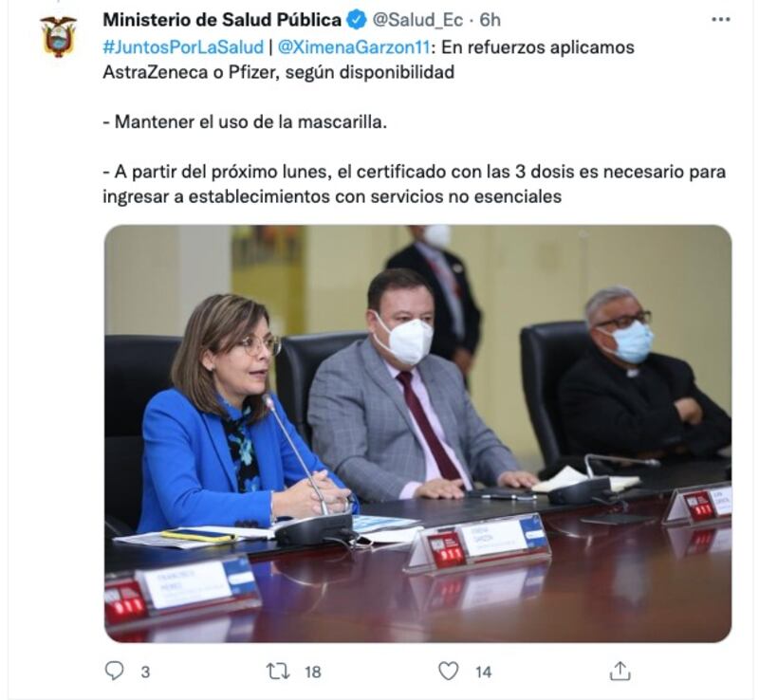Click the line about mascarilla use
The width and height of the screenshot is (759, 700).
click(x=245, y=122)
